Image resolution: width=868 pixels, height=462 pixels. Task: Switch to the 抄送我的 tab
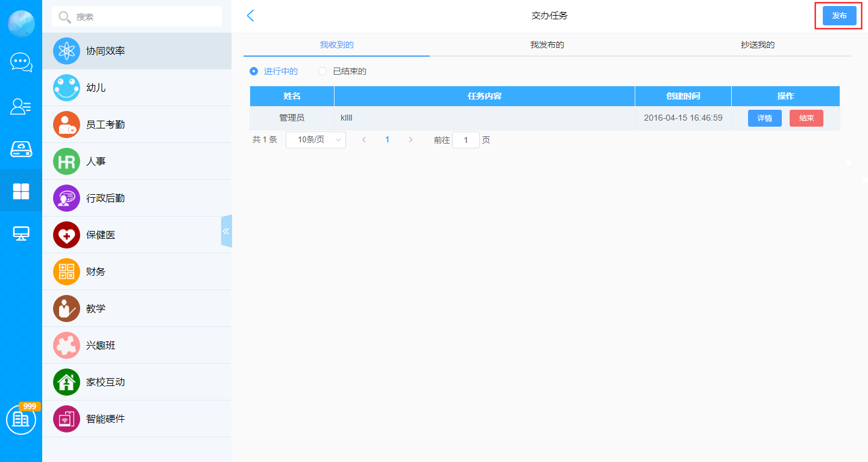[757, 45]
